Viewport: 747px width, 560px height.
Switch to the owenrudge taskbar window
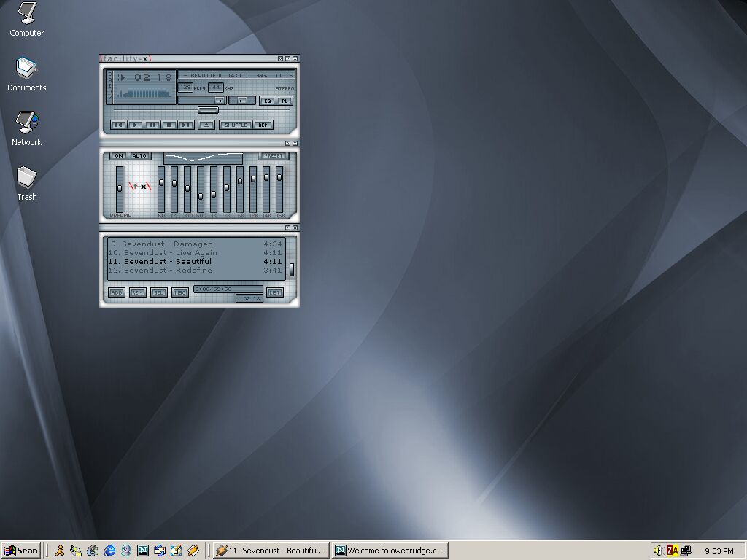point(390,551)
